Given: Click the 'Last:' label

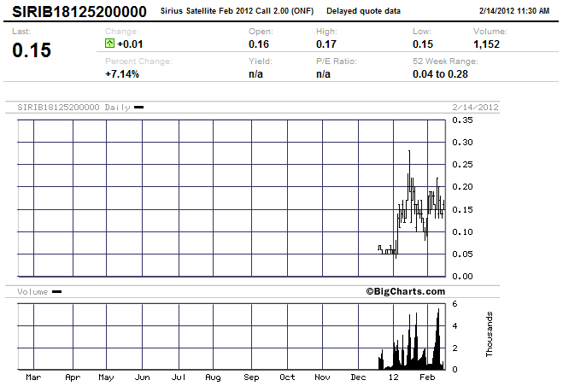Looking at the screenshot, I should click(21, 32).
